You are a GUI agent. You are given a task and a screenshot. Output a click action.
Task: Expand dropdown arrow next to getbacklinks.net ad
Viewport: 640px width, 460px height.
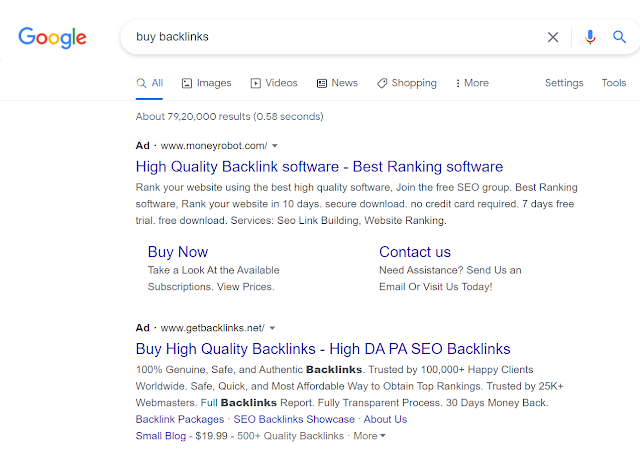click(272, 328)
